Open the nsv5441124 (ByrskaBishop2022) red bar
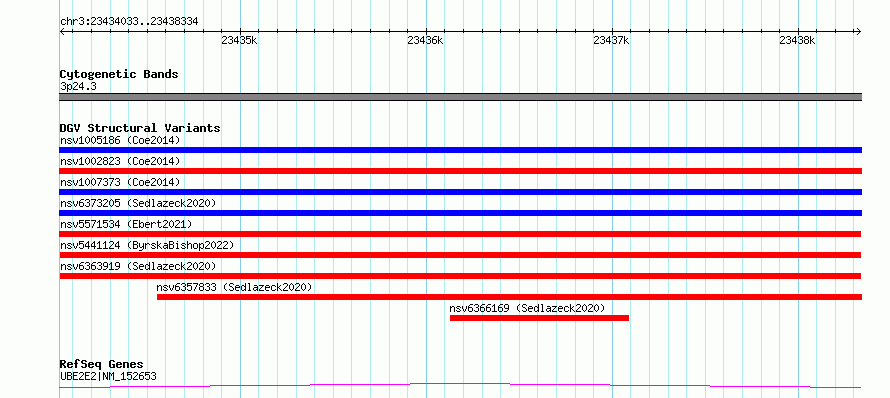This screenshot has height=398, width=890. (x=460, y=255)
